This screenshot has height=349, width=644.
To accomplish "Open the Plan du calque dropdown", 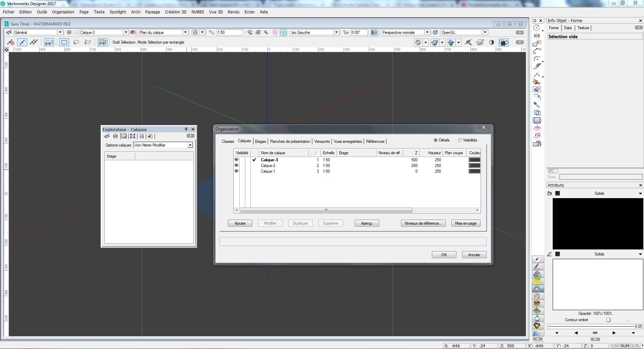I will coord(185,32).
